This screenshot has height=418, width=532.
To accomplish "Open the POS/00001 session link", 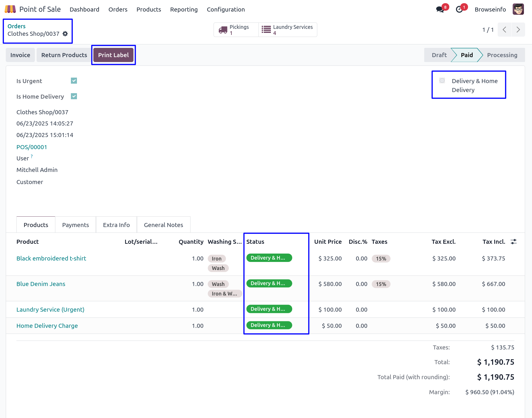I will point(32,147).
